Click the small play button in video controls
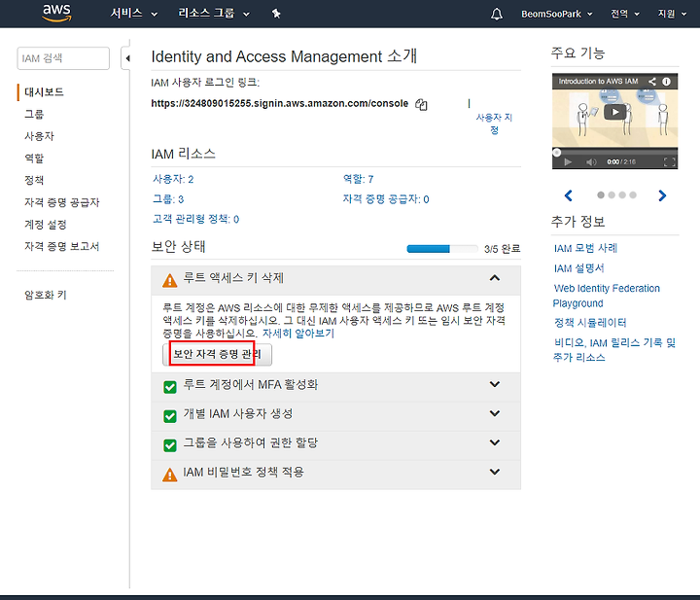The image size is (700, 600). [x=568, y=161]
